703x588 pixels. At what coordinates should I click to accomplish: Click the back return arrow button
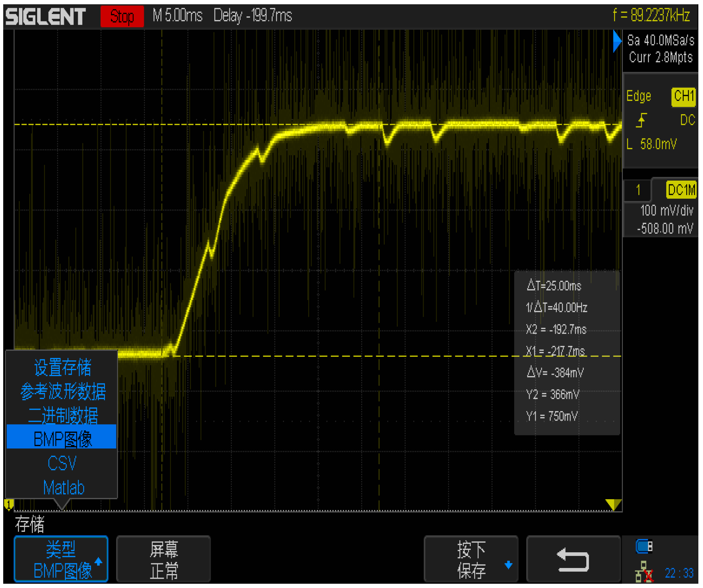pyautogui.click(x=573, y=559)
